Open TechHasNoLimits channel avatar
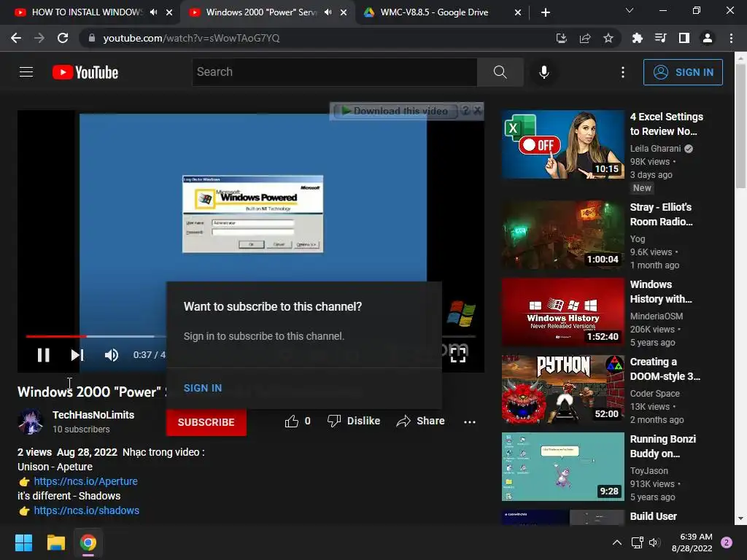 point(31,421)
